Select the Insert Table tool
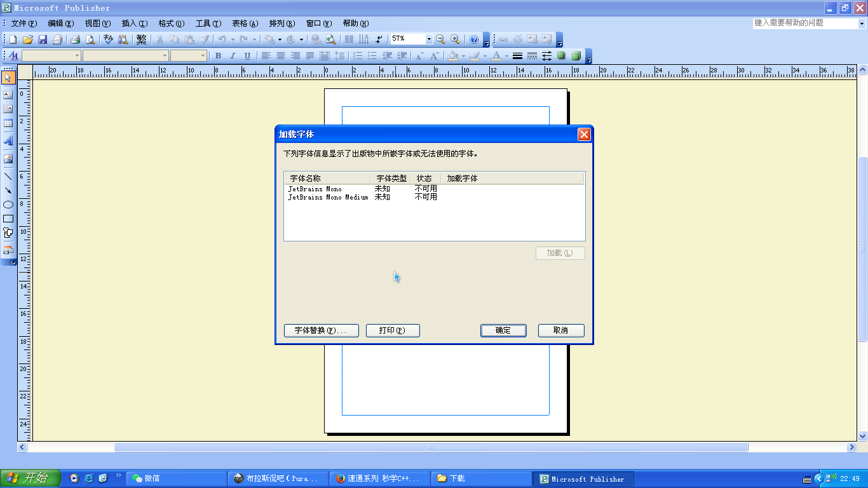868x488 pixels. (8, 123)
